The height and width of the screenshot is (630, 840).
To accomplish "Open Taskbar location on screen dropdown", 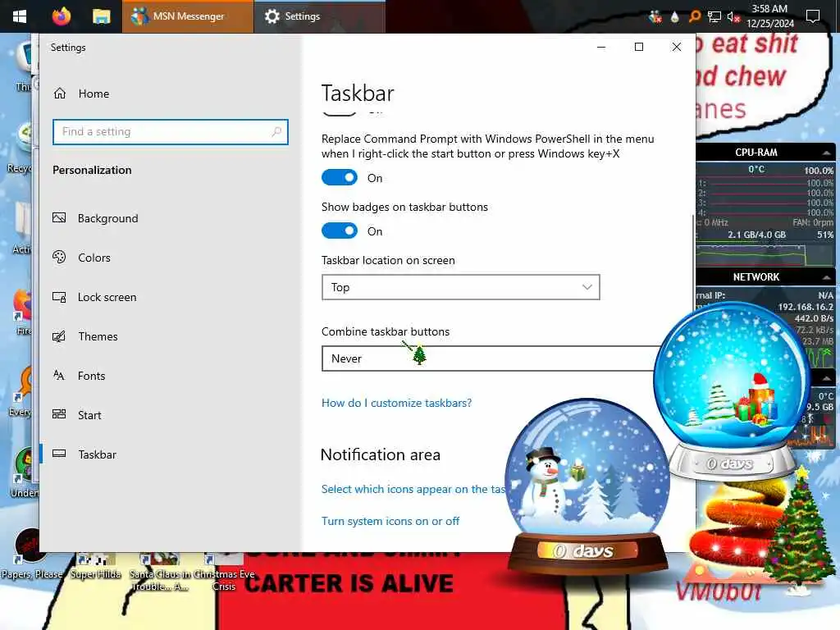I will (461, 287).
